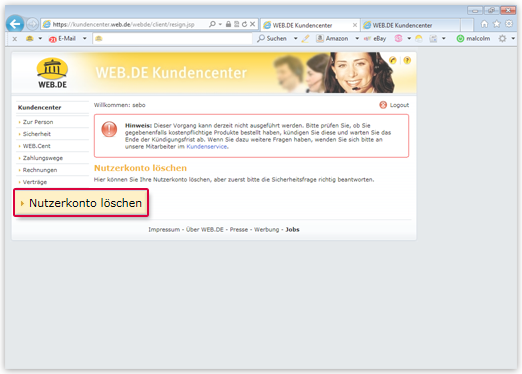Open the browser Home icon
522x374 pixels.
pyautogui.click(x=484, y=24)
